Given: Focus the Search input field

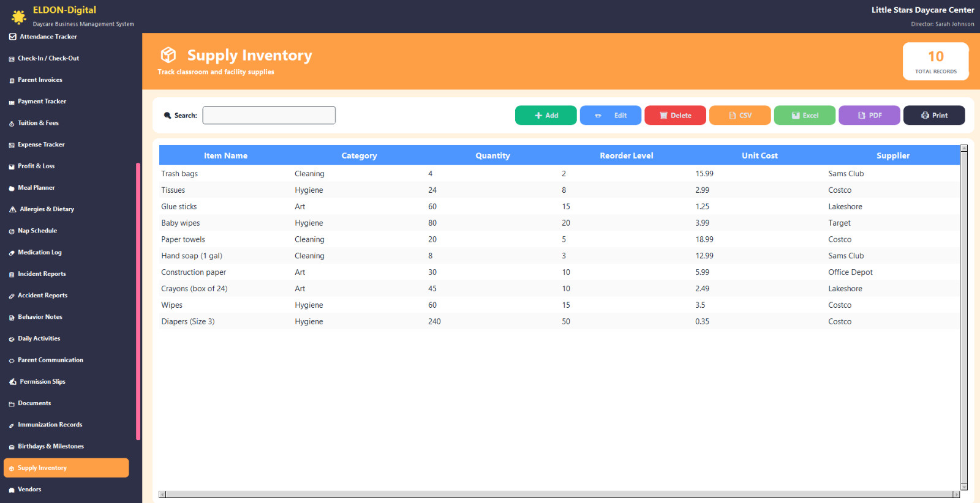Looking at the screenshot, I should pos(269,115).
